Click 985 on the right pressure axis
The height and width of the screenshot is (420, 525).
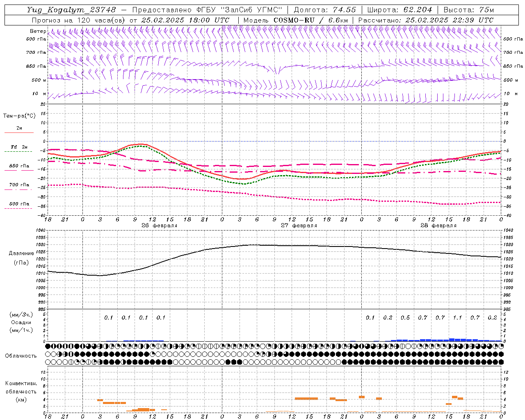(508, 309)
